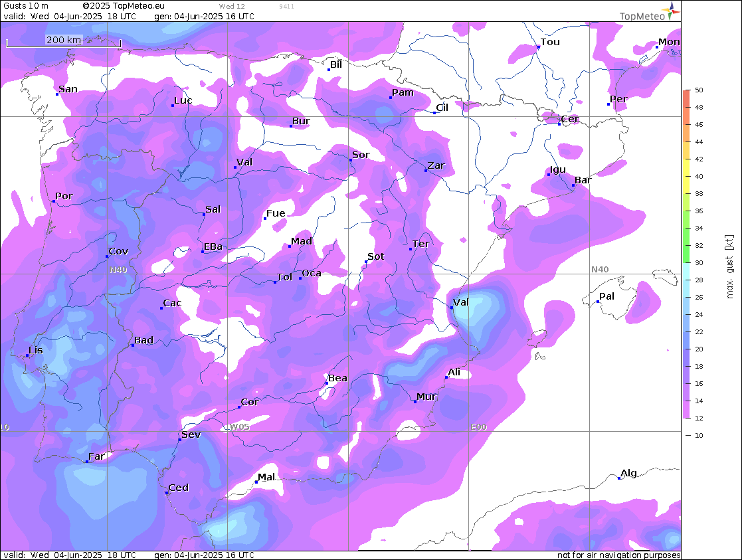Click the legend value 40
The width and height of the screenshot is (742, 560).
[x=699, y=176]
